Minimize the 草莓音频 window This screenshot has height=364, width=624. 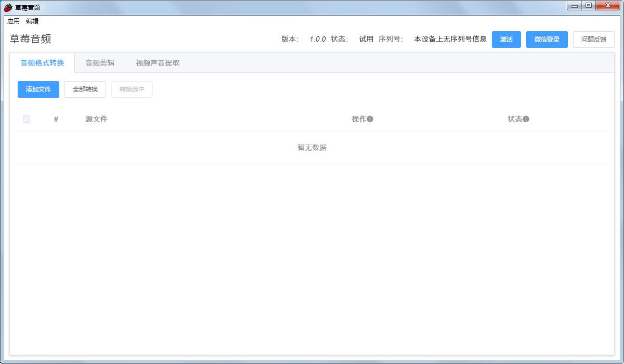click(575, 6)
